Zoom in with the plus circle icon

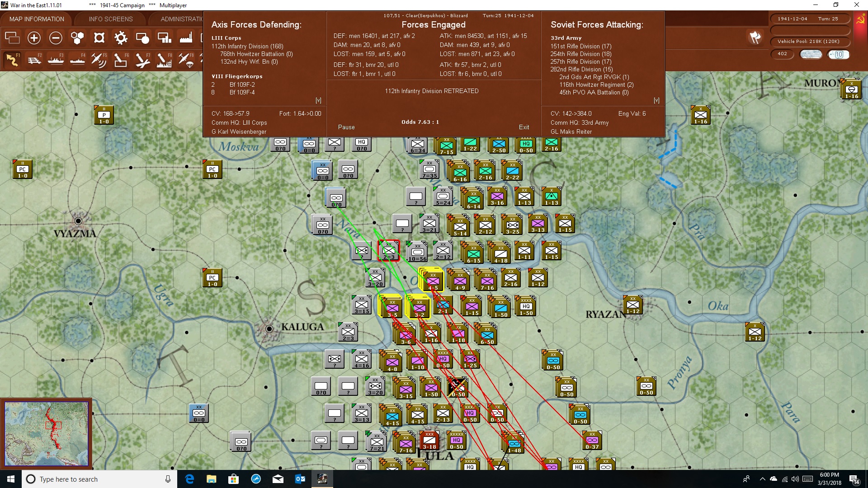pos(34,38)
